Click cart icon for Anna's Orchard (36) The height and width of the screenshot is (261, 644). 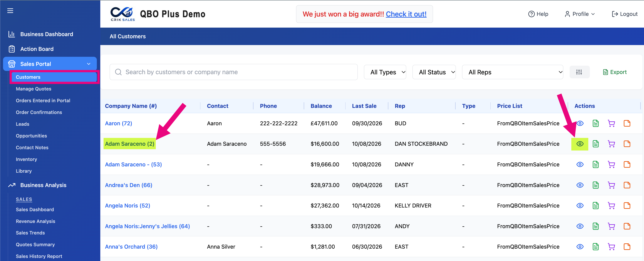(x=611, y=247)
